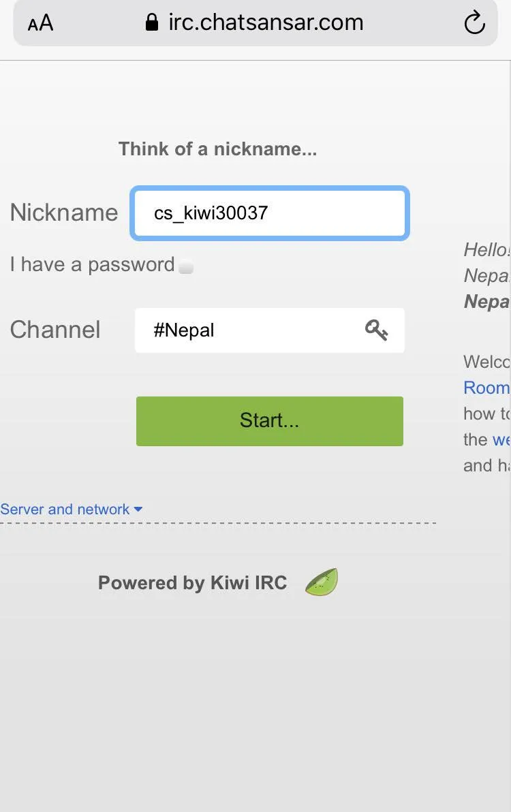The width and height of the screenshot is (511, 812).
Task: Click the "Channel" label
Action: (55, 330)
